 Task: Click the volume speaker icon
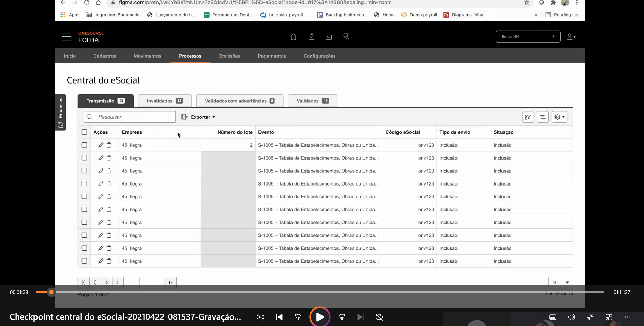click(571, 317)
